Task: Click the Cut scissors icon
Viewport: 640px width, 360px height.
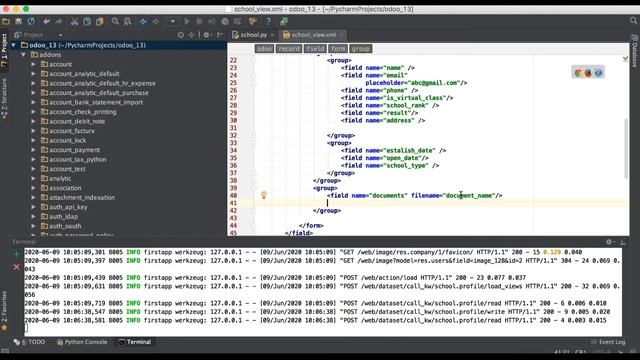Action: [x=74, y=21]
